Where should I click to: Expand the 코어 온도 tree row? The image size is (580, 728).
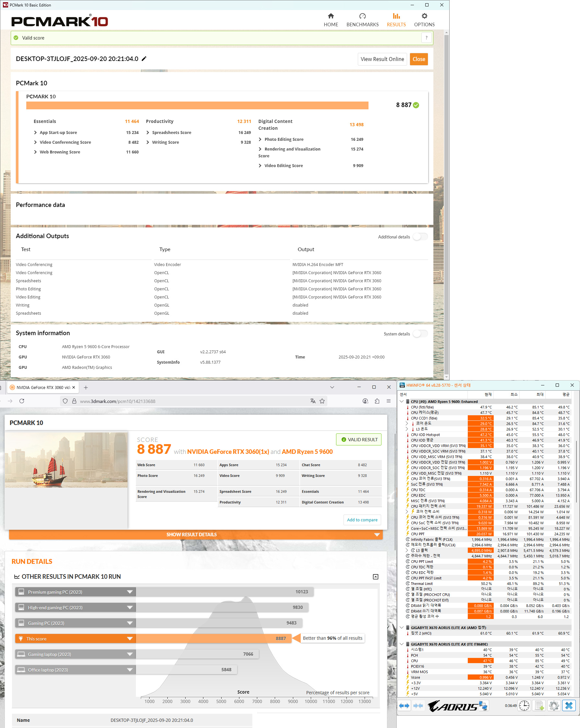coord(407,423)
